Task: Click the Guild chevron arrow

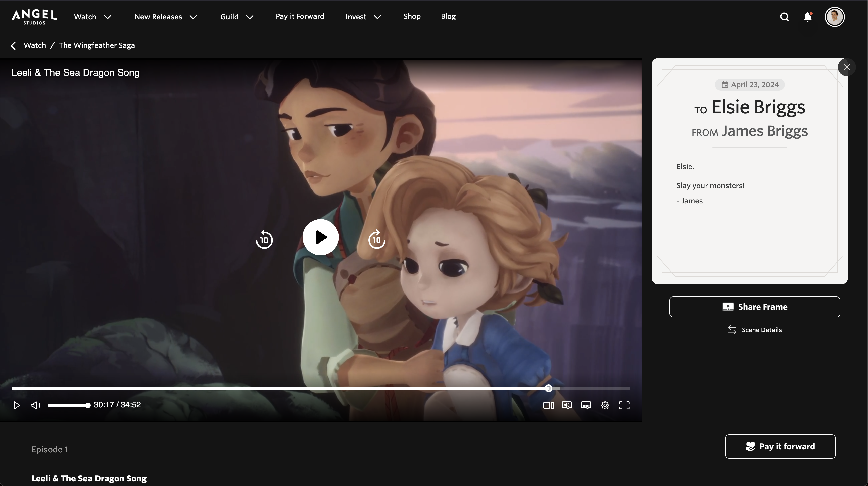Action: pyautogui.click(x=250, y=17)
